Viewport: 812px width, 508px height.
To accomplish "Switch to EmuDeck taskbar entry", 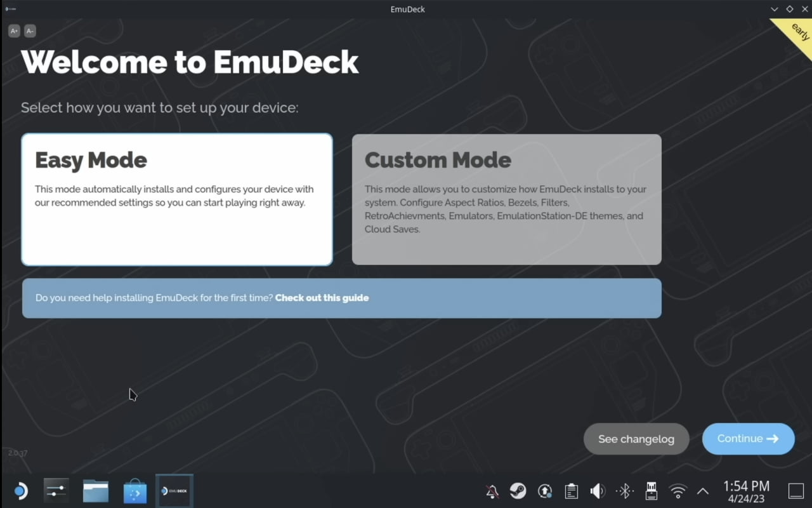I will 174,491.
